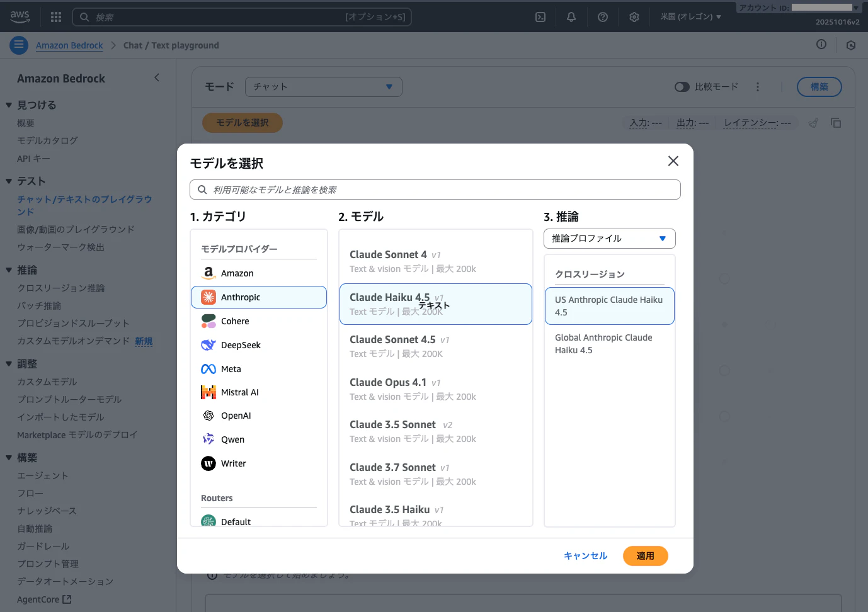Image resolution: width=868 pixels, height=612 pixels.
Task: Click the hexagon preferences icon at right
Action: click(851, 45)
